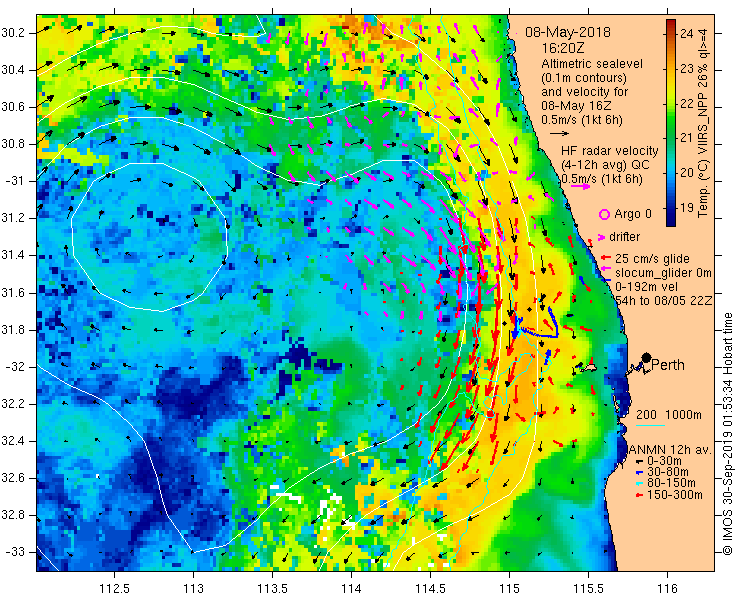The image size is (740, 600).
Task: Click the longitude label 112.5
Action: pos(114,589)
